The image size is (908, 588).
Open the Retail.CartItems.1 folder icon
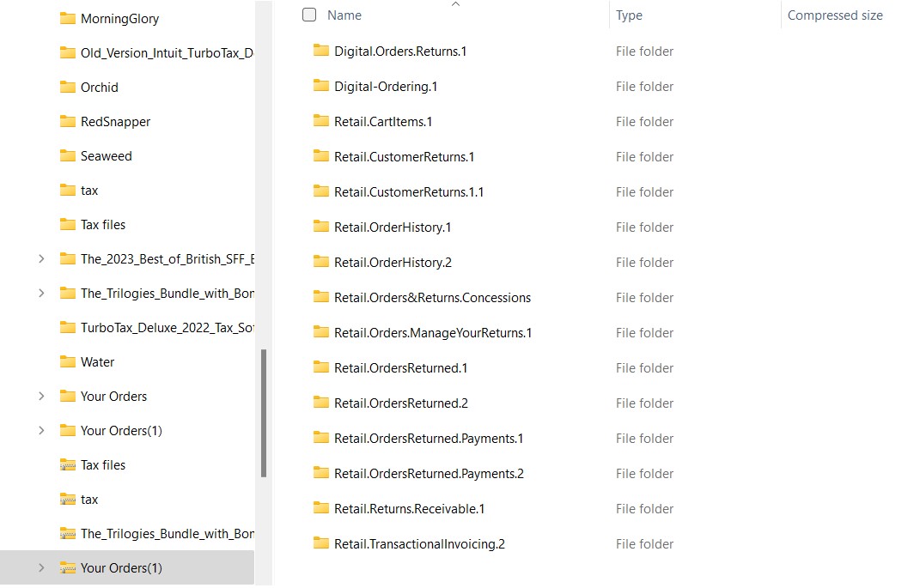point(320,121)
